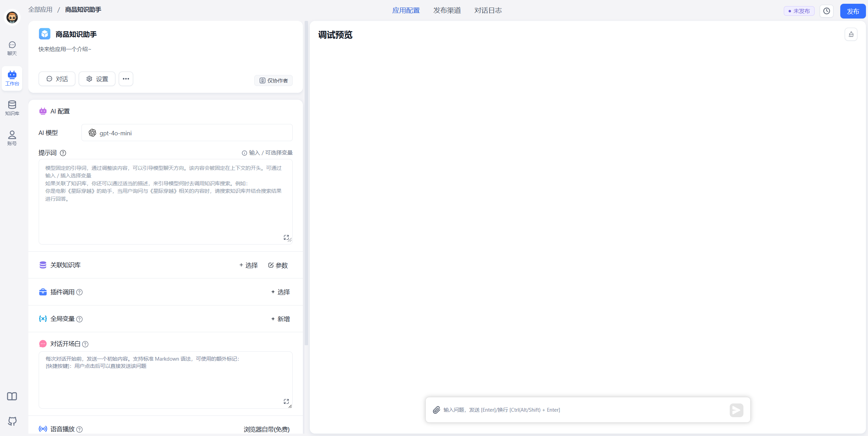Screen dimensions: 868x436
Task: Click the clear-chat icon in 调试预览
Action: click(851, 34)
